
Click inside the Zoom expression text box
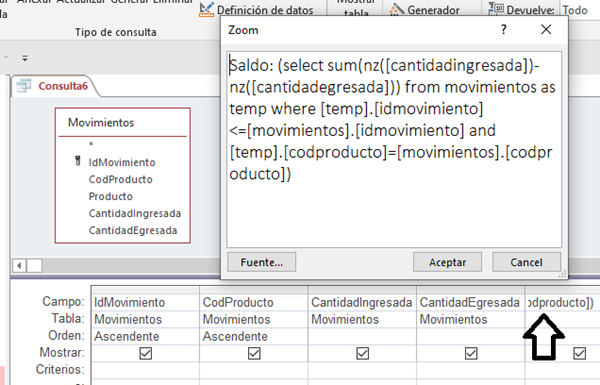[x=394, y=150]
